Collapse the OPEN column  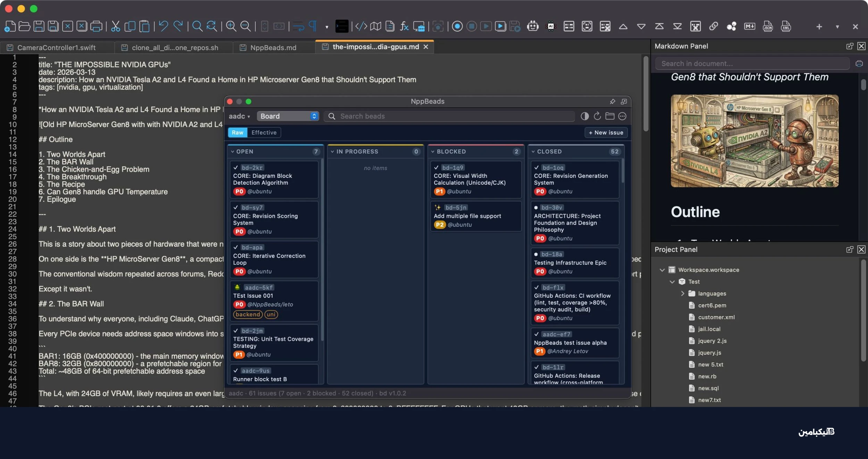(232, 152)
